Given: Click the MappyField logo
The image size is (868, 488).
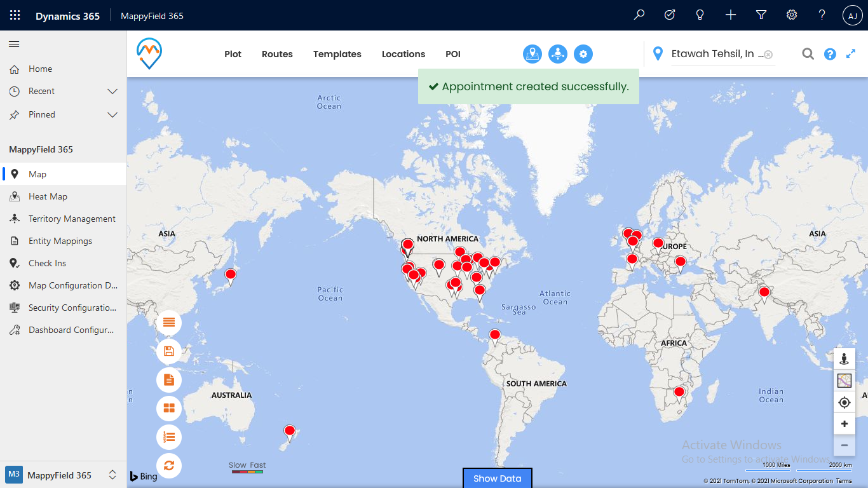Looking at the screenshot, I should pos(149,53).
